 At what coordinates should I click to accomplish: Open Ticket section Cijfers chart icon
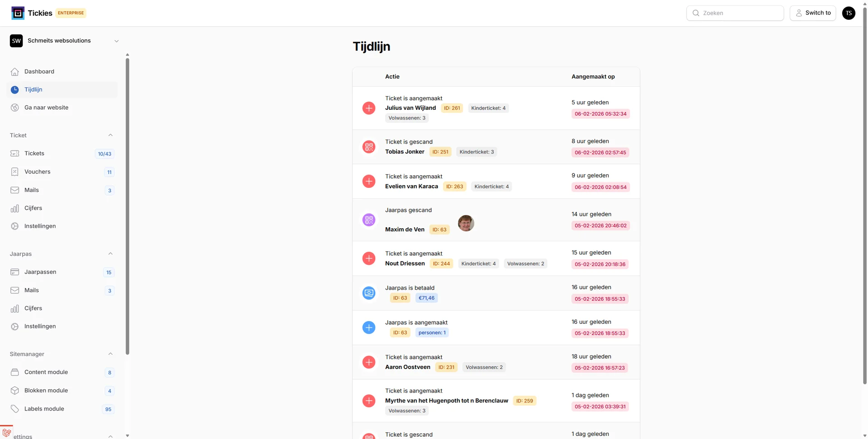[x=15, y=208]
